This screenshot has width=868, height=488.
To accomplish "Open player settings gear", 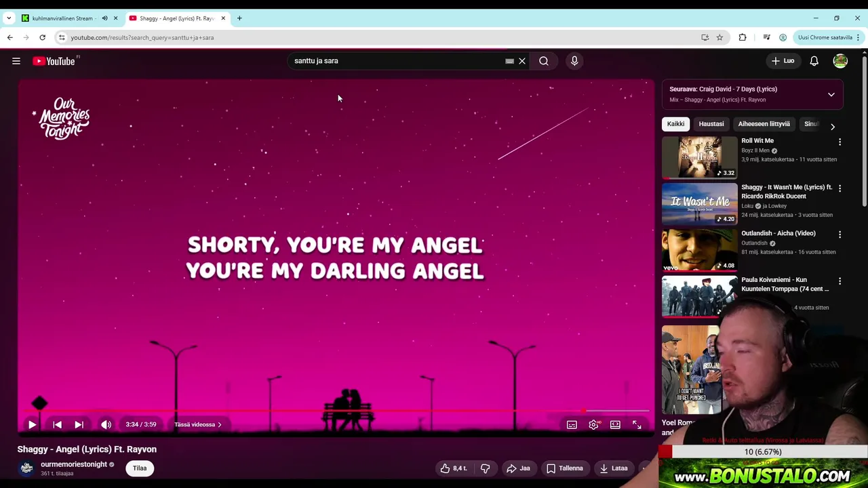I will coord(593,424).
